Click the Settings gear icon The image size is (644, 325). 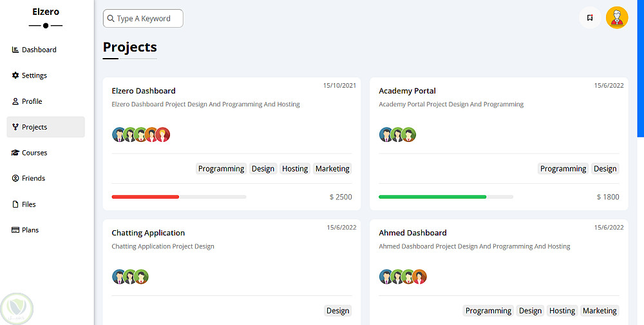[x=15, y=75]
